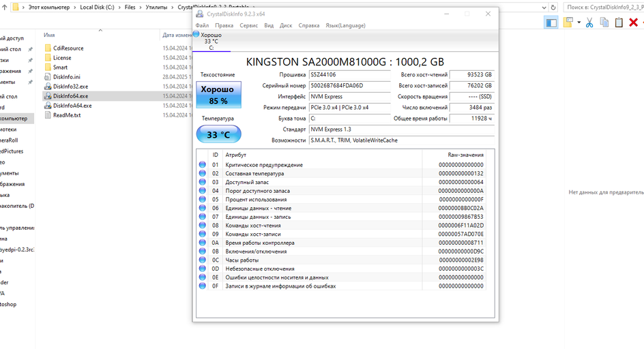Open the Сервис menu
This screenshot has width=644, height=349.
[248, 25]
